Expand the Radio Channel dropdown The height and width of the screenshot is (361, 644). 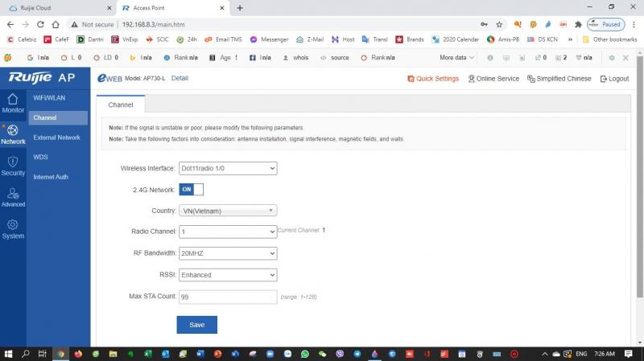(228, 232)
